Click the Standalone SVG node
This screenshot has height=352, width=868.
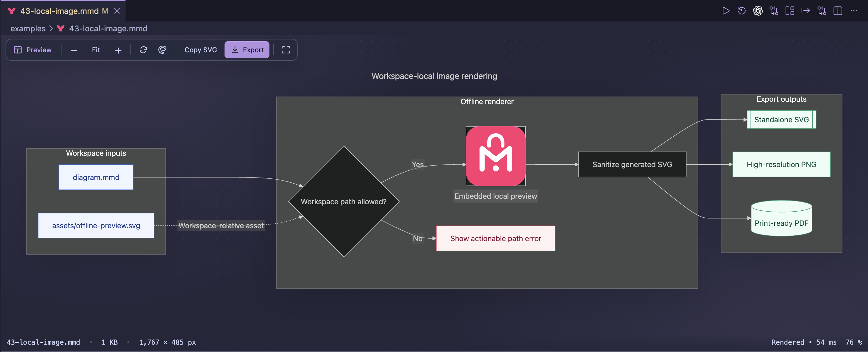[781, 119]
